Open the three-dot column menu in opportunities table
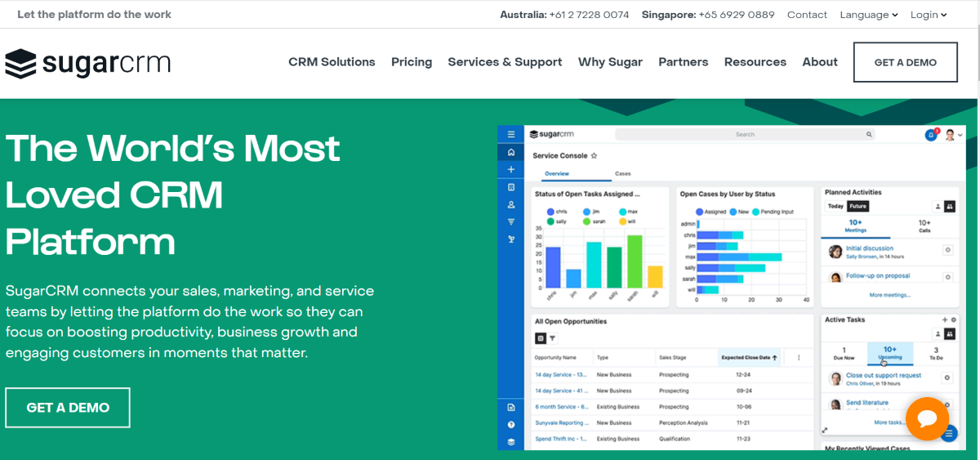Image resolution: width=980 pixels, height=460 pixels. pos(798,357)
